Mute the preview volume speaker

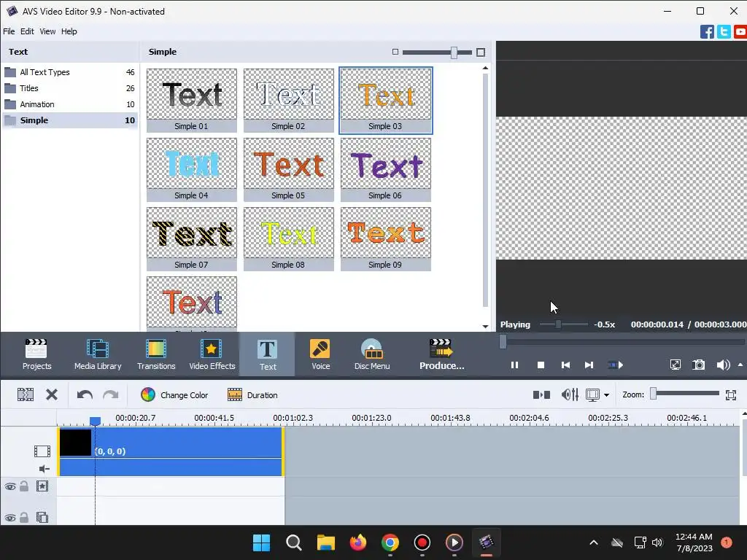(x=723, y=365)
